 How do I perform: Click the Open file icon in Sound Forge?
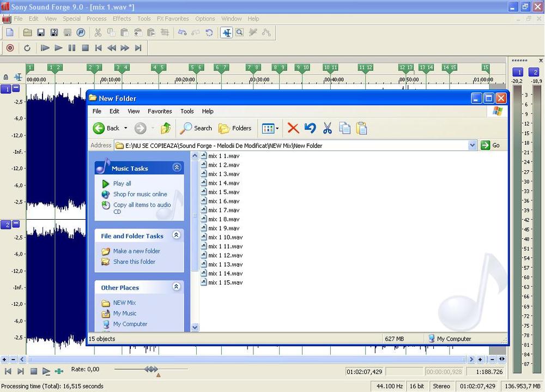(x=27, y=33)
